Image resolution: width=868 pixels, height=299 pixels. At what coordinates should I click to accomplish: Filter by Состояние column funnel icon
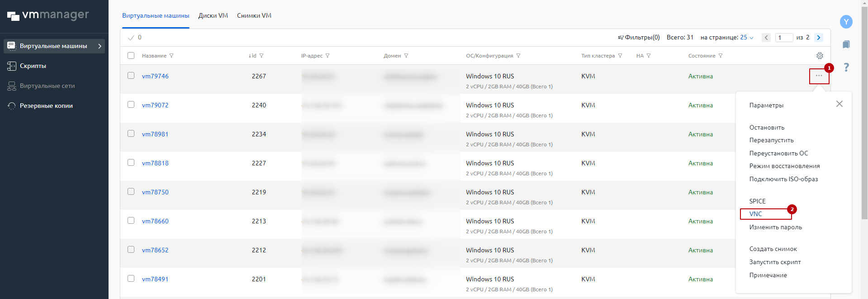(x=721, y=56)
